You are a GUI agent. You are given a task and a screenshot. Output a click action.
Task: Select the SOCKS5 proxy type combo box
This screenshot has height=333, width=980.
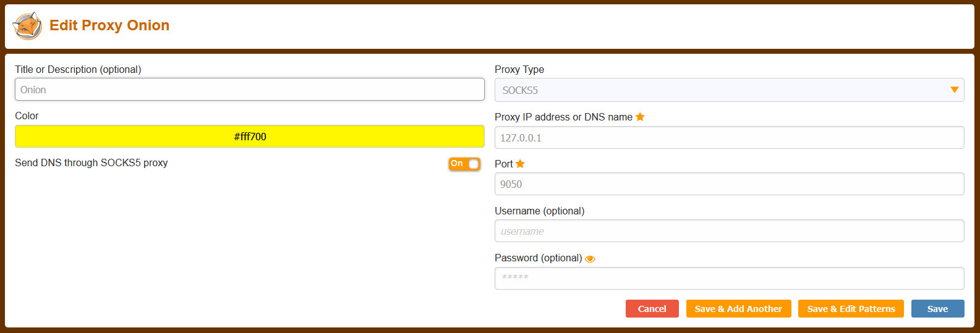coord(729,90)
